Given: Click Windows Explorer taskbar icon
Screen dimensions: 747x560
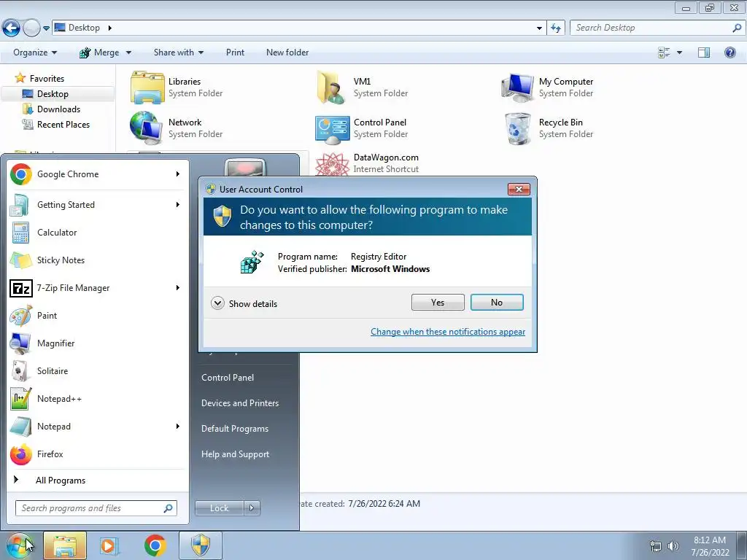Looking at the screenshot, I should pos(65,545).
